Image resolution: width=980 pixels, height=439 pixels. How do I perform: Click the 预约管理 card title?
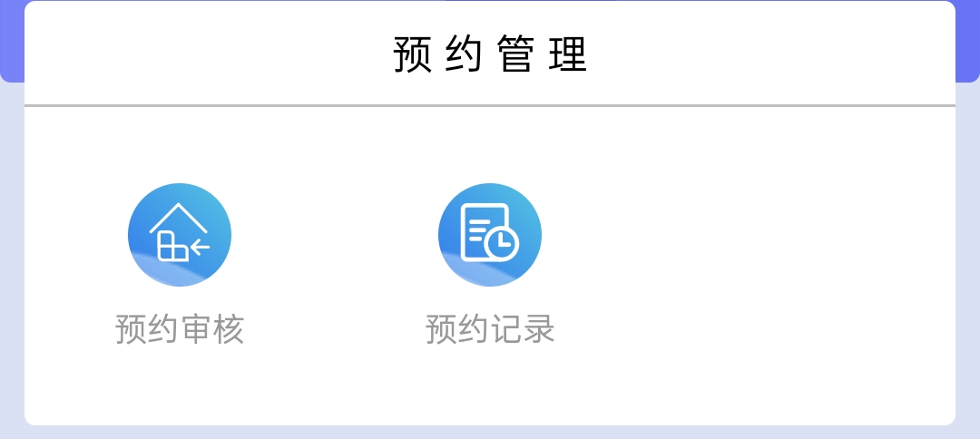pos(490,54)
